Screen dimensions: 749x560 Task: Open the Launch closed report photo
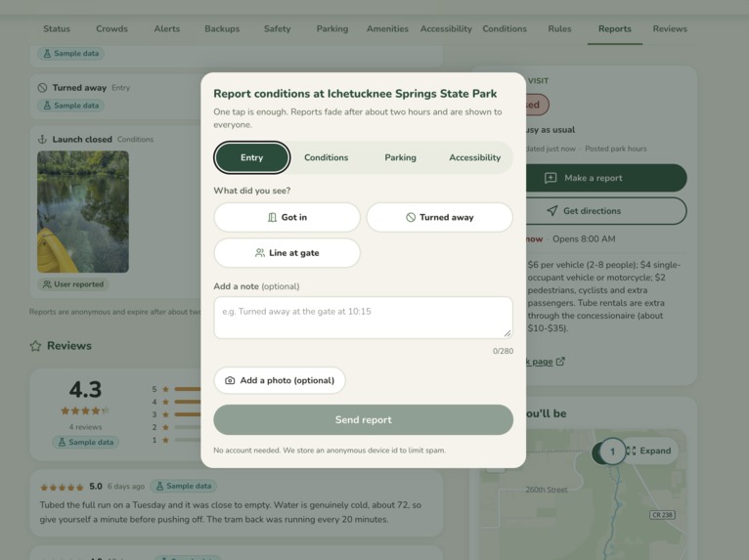point(83,212)
